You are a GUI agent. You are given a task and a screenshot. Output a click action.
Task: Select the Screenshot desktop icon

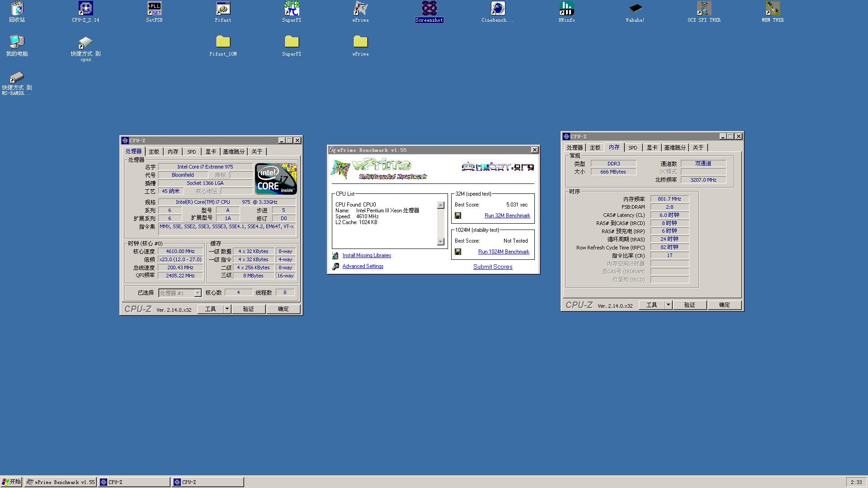429,12
